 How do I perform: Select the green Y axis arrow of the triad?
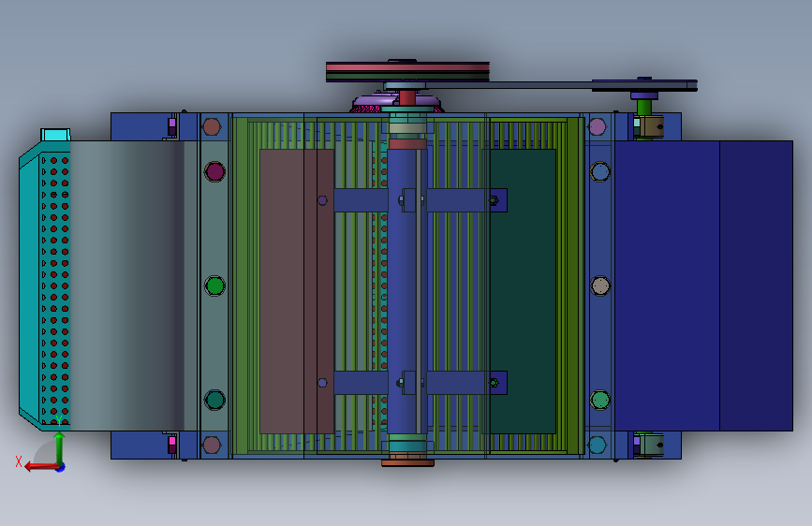(60, 448)
